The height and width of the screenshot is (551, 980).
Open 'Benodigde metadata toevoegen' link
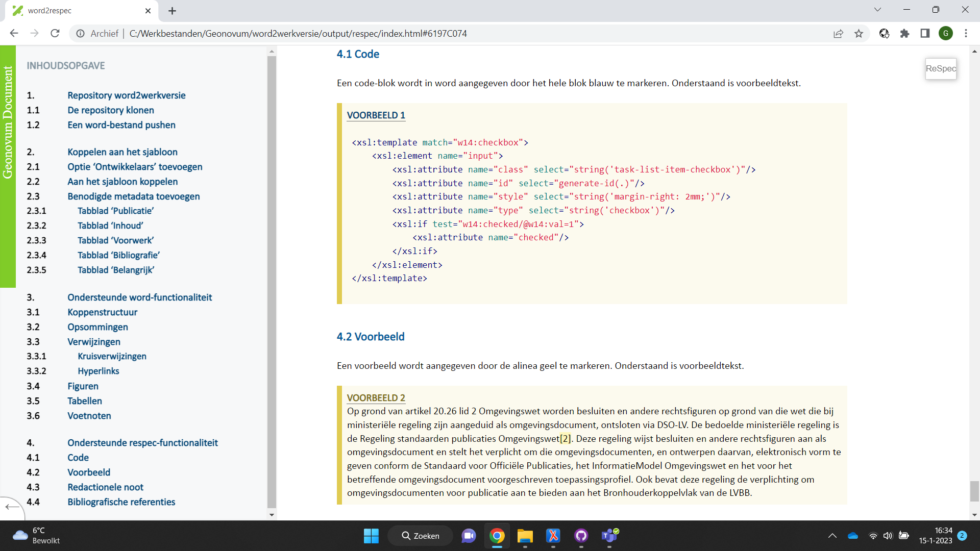(x=134, y=196)
